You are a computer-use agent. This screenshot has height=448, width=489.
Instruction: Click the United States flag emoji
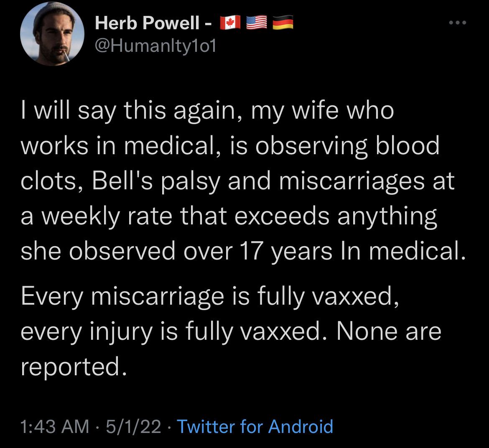(x=257, y=23)
